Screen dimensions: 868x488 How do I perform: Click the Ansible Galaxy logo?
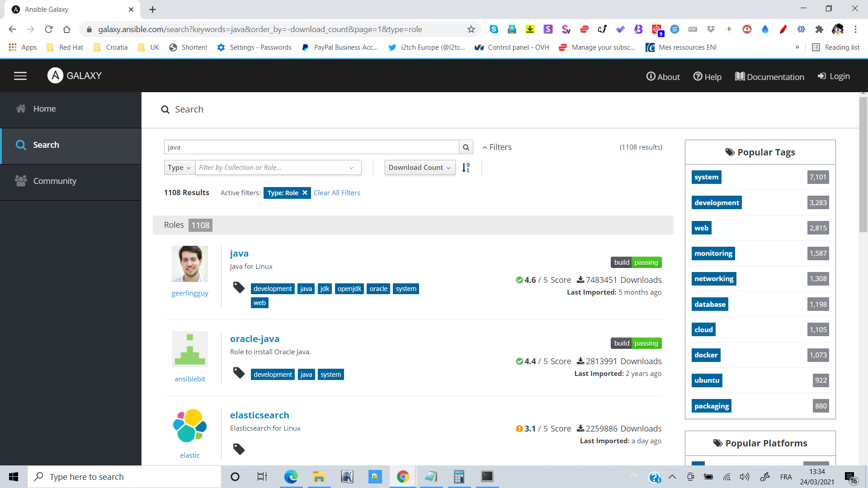56,75
